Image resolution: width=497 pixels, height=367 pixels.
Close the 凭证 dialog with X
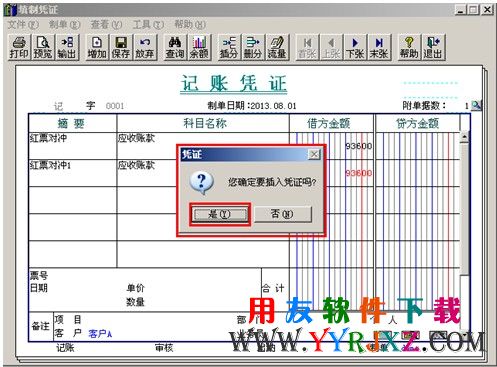click(314, 154)
